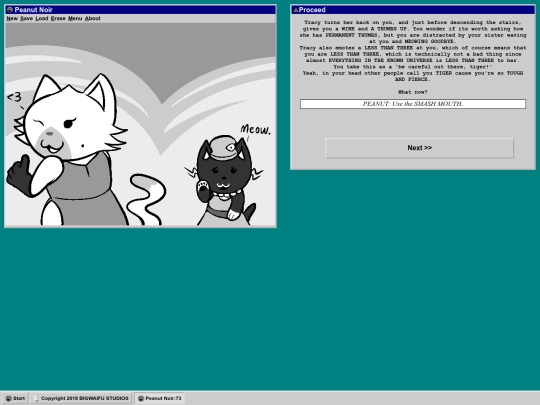
Task: Click the Peanut Noir window title icon
Action: point(10,10)
